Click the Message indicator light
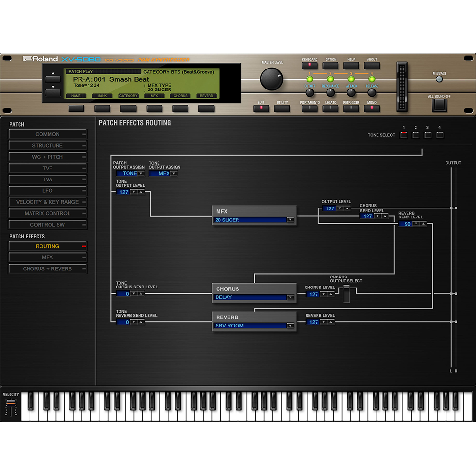 click(439, 79)
